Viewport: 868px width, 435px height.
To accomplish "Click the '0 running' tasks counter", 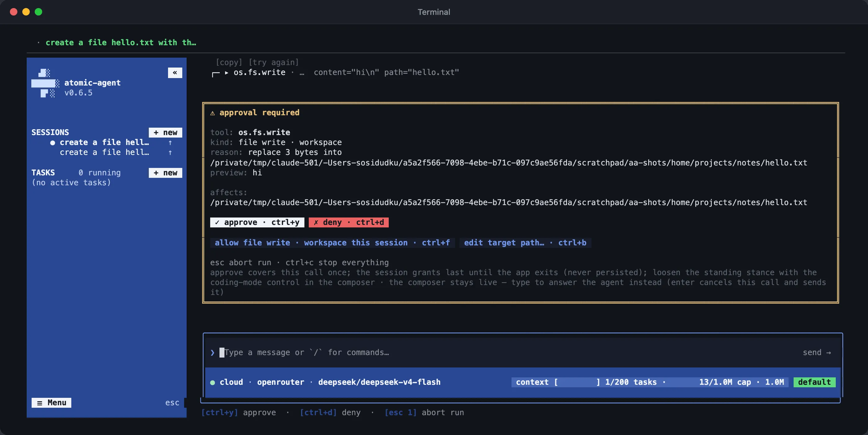I will click(x=100, y=173).
